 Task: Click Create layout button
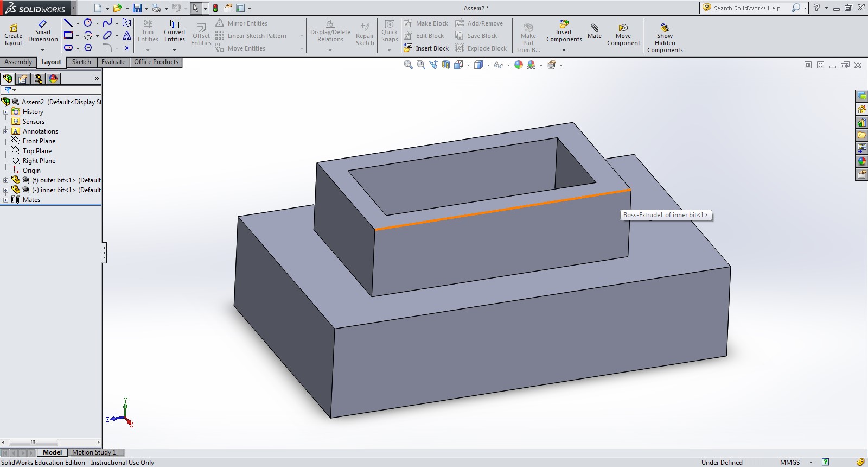click(x=14, y=35)
